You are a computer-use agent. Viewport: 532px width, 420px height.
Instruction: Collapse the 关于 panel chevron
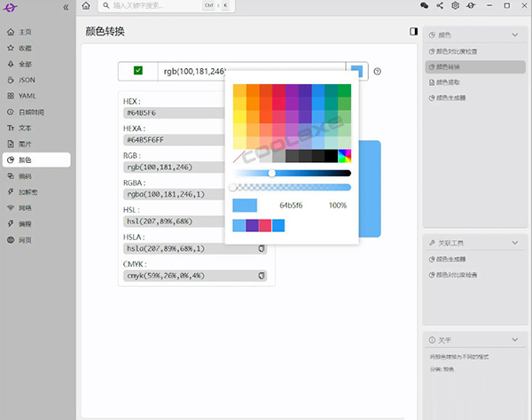513,340
